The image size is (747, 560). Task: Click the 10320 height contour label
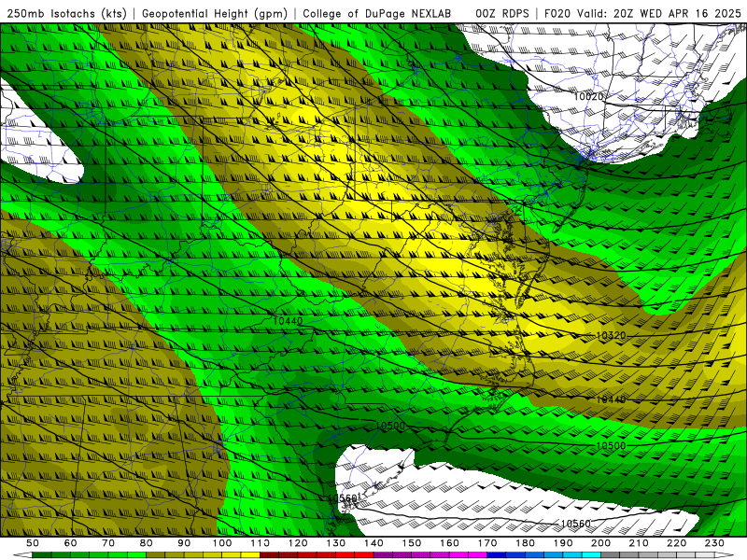pos(611,336)
